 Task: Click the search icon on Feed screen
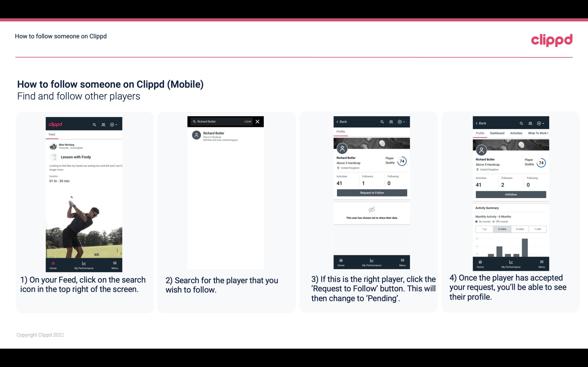click(x=94, y=124)
